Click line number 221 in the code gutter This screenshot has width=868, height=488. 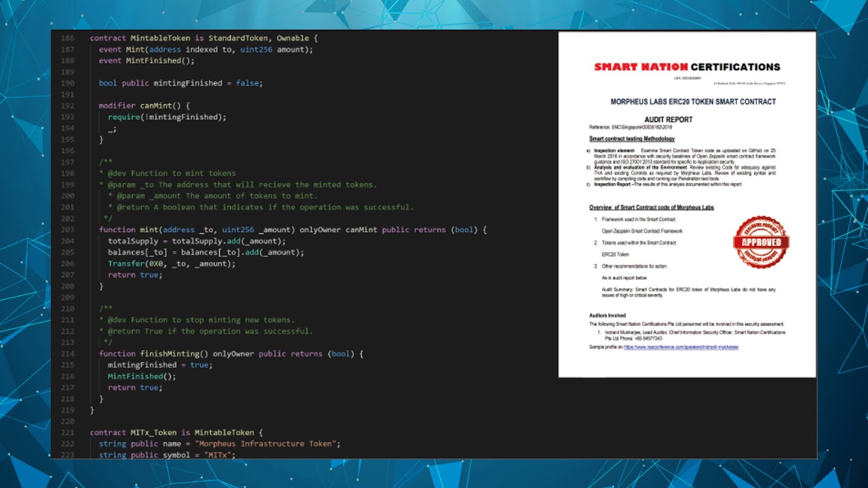tap(68, 432)
